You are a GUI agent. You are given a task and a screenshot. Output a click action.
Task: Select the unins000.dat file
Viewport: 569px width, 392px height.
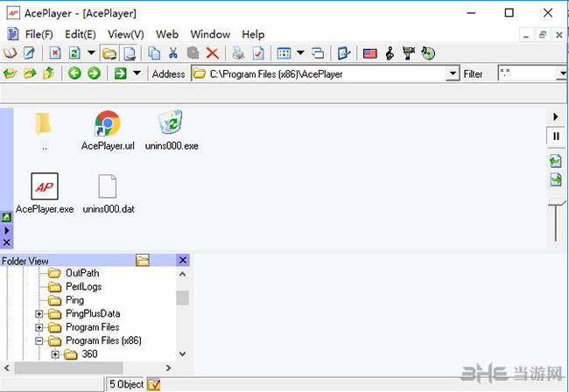109,193
